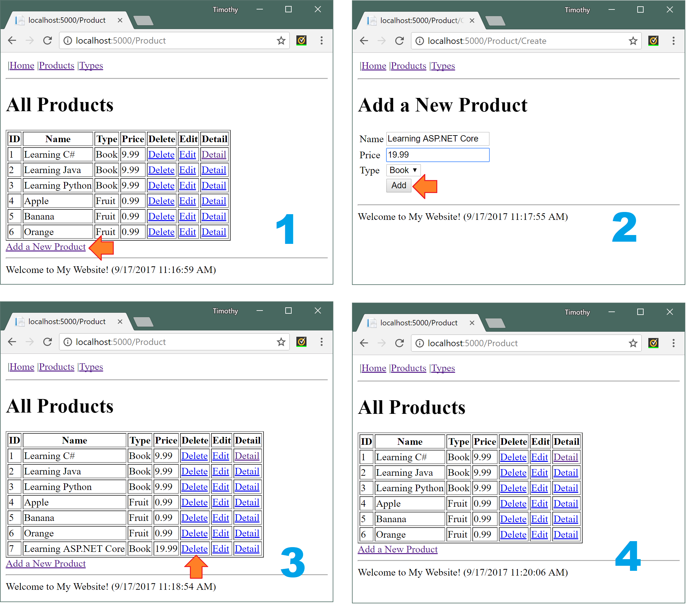This screenshot has width=697, height=616.
Task: Open Detail link for Learning ASP.NET Core row
Action: pos(247,548)
